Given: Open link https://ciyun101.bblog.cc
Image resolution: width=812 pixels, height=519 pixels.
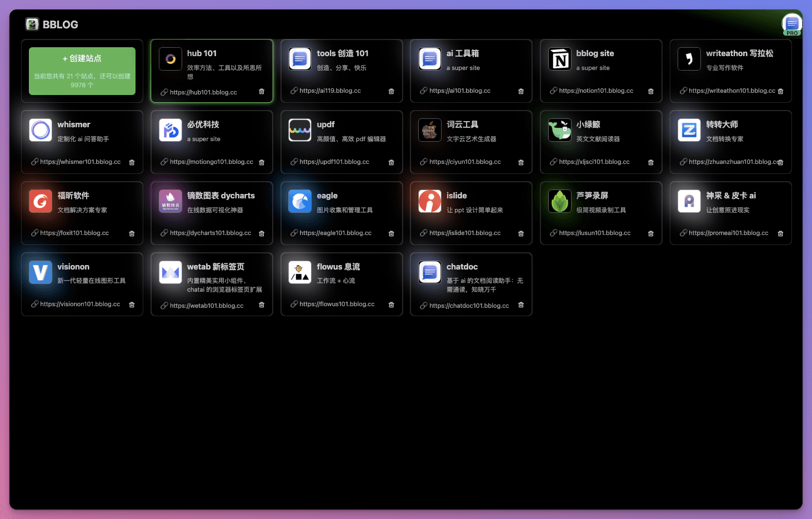Looking at the screenshot, I should (465, 162).
